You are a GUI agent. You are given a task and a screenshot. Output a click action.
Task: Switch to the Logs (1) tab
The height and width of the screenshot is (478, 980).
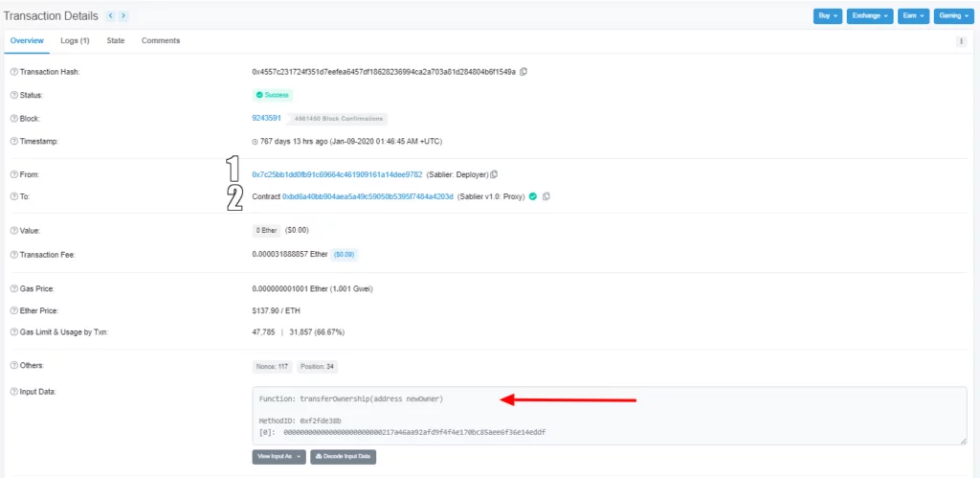(75, 41)
